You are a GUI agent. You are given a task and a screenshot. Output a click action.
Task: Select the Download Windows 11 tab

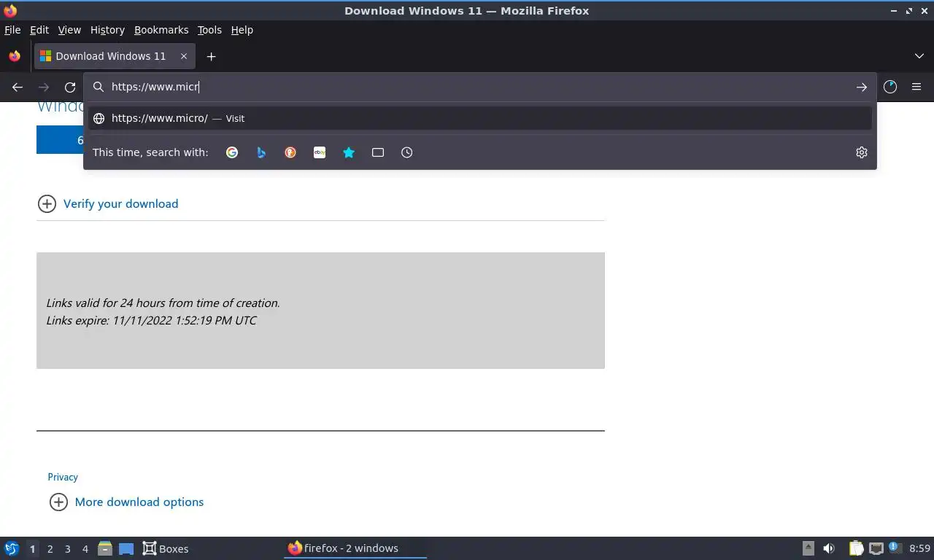tap(115, 56)
